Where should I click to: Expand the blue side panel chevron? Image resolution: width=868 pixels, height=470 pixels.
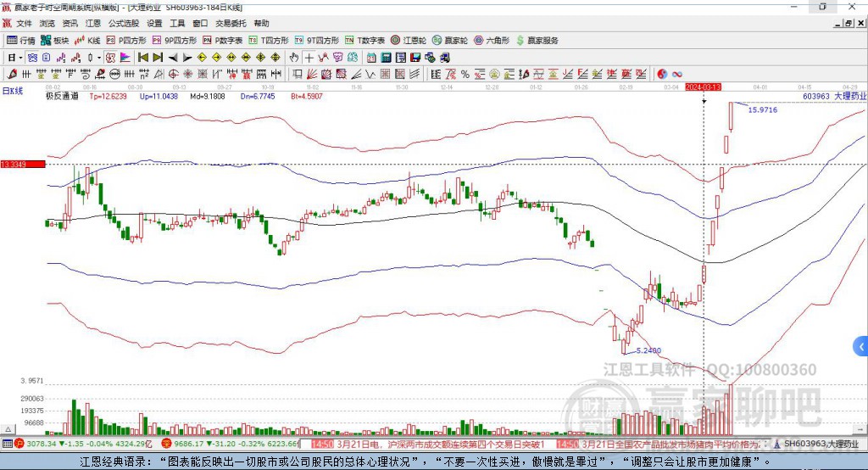pos(861,347)
